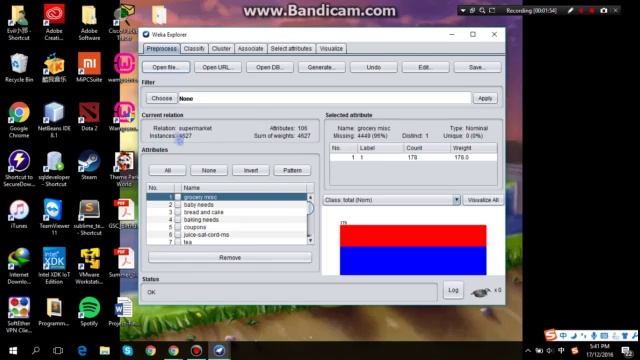This screenshot has width=640, height=360.
Task: Open SoftEther VPN Client icon
Action: [19, 307]
